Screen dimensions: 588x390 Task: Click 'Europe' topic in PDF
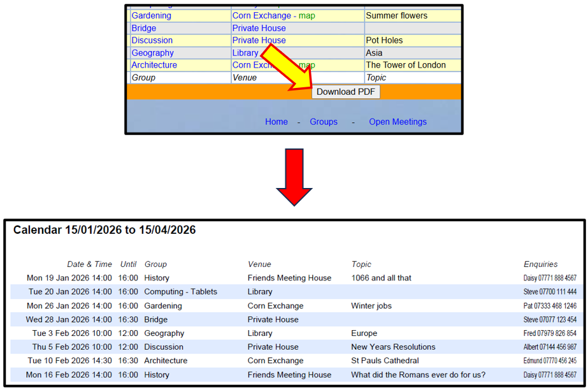364,333
